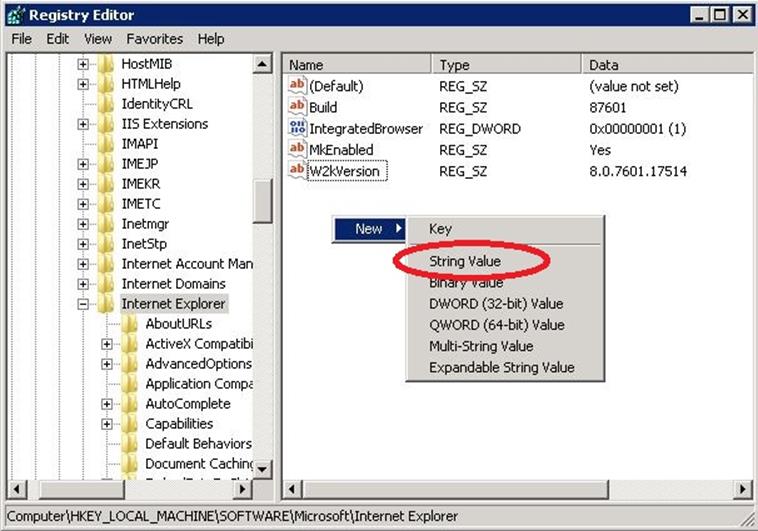Click tree pane horizontal scroll-right arrow
Screen dimensions: 758x531
[243, 489]
